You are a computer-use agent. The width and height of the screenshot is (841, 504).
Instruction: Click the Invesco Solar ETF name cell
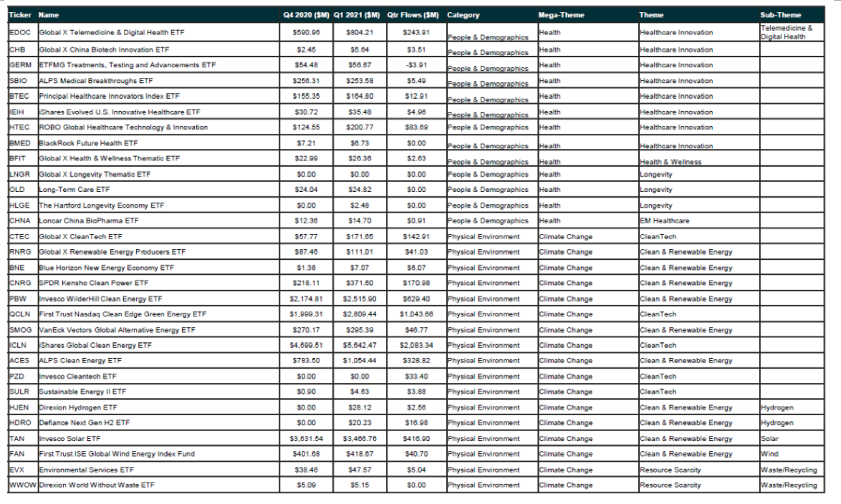point(68,438)
